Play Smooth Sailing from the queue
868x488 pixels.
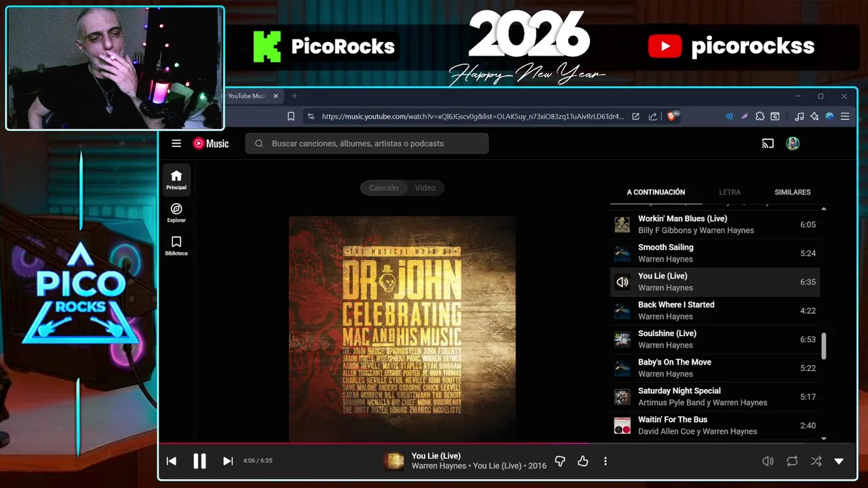715,253
